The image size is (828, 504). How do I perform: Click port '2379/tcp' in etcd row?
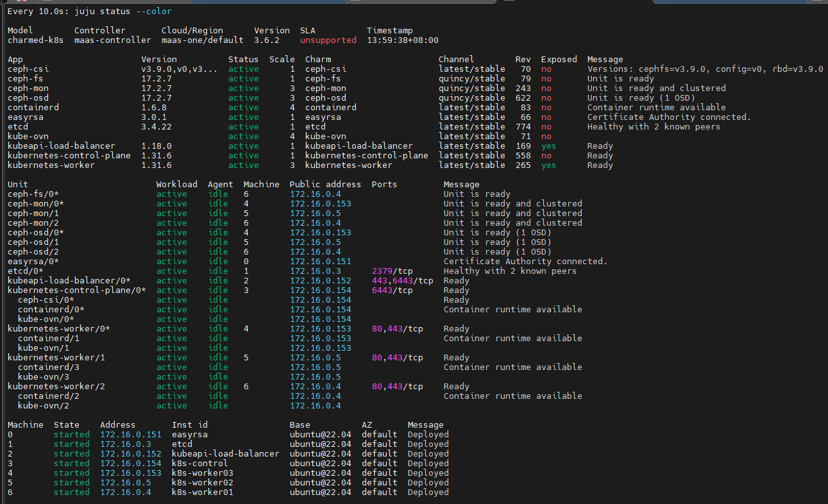click(392, 271)
